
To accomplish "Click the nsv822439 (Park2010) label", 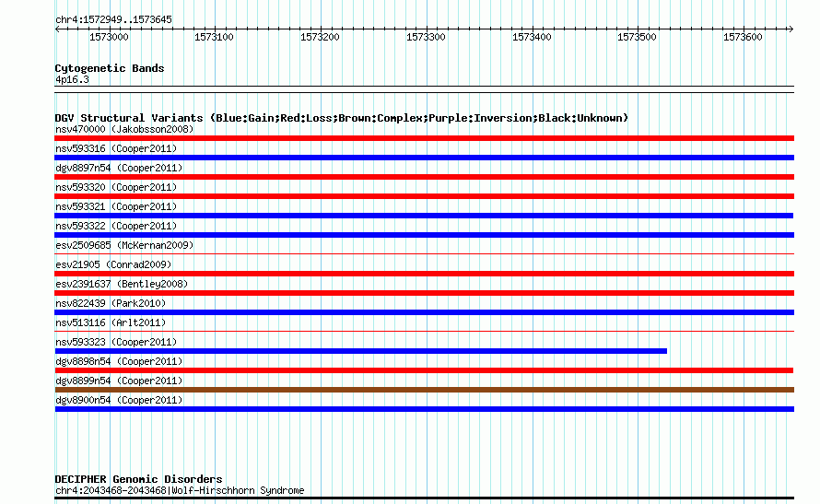I will [111, 303].
